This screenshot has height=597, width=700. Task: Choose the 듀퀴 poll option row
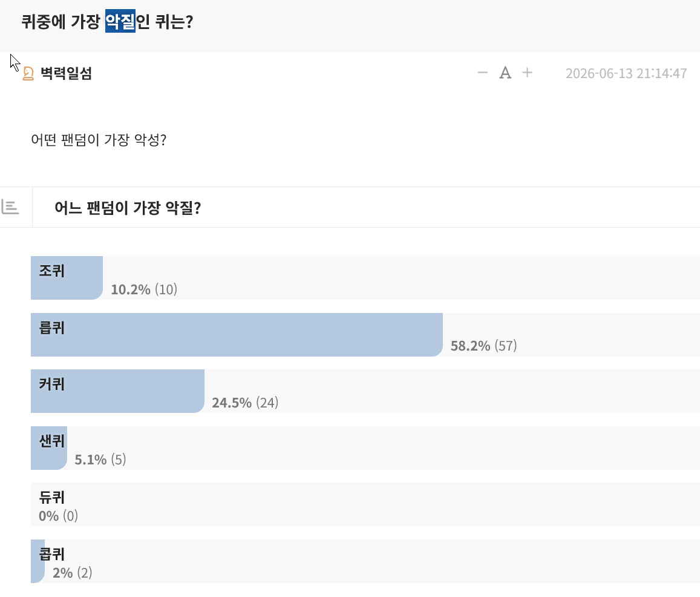365,504
